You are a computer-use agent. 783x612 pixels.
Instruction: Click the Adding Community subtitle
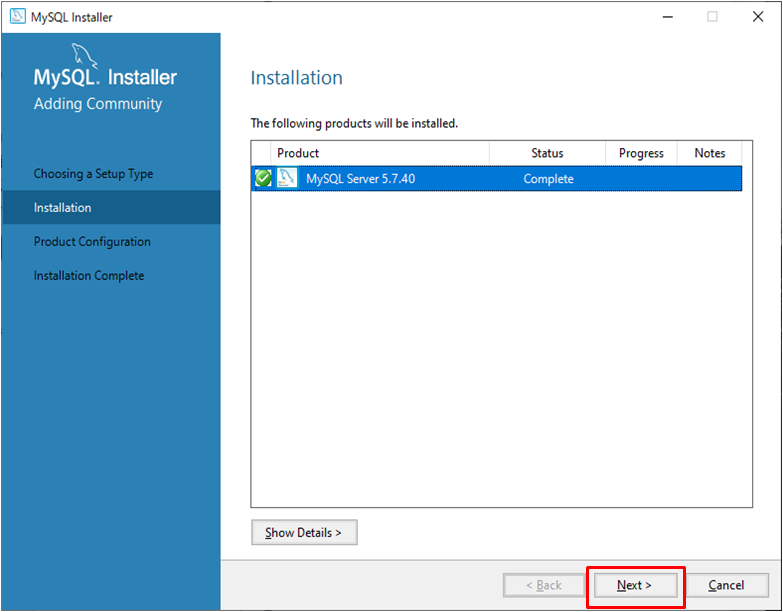pos(98,104)
